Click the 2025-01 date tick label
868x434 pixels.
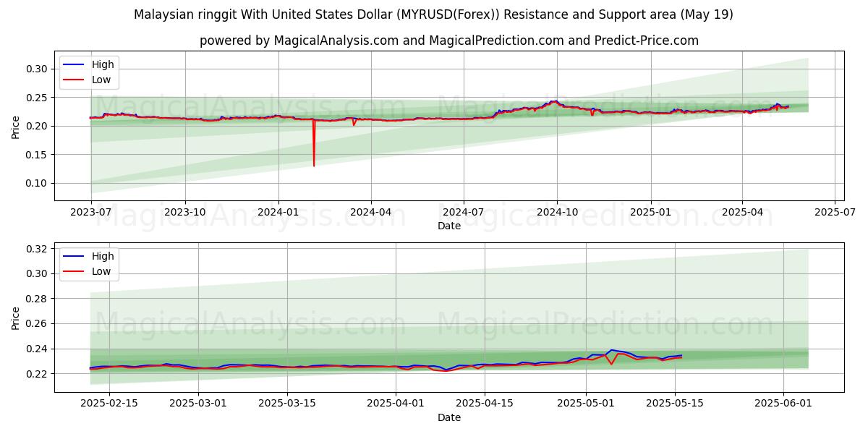pos(651,213)
